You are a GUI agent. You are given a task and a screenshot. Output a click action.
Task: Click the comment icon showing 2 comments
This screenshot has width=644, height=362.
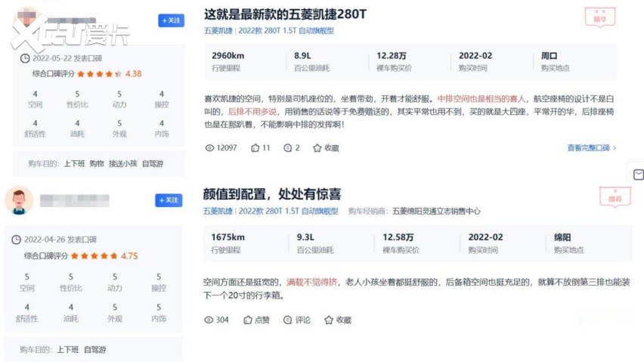287,148
